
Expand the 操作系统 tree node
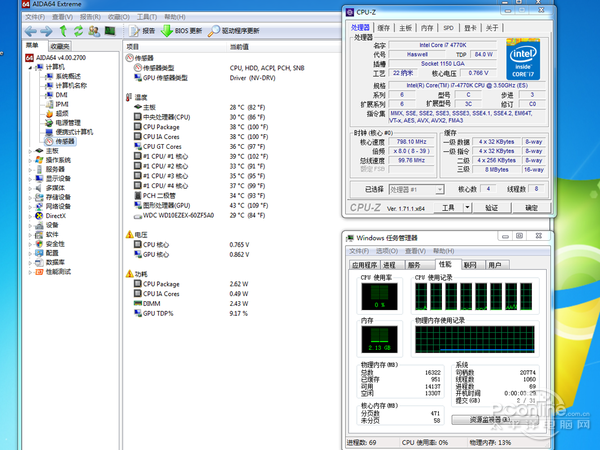28,160
